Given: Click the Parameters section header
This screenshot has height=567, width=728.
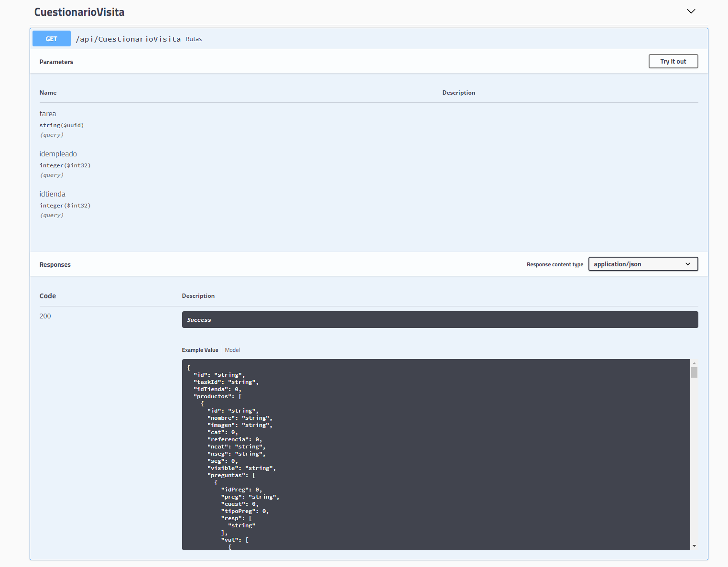Looking at the screenshot, I should point(56,62).
